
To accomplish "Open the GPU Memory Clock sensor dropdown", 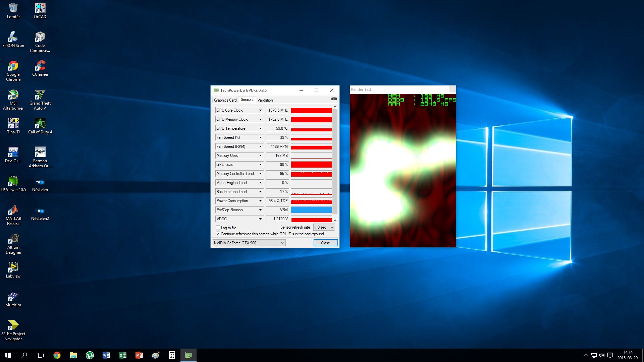I will coord(260,119).
